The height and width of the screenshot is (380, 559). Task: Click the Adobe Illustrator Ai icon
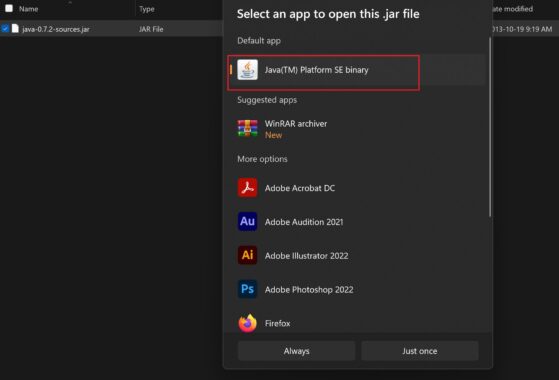tap(247, 255)
